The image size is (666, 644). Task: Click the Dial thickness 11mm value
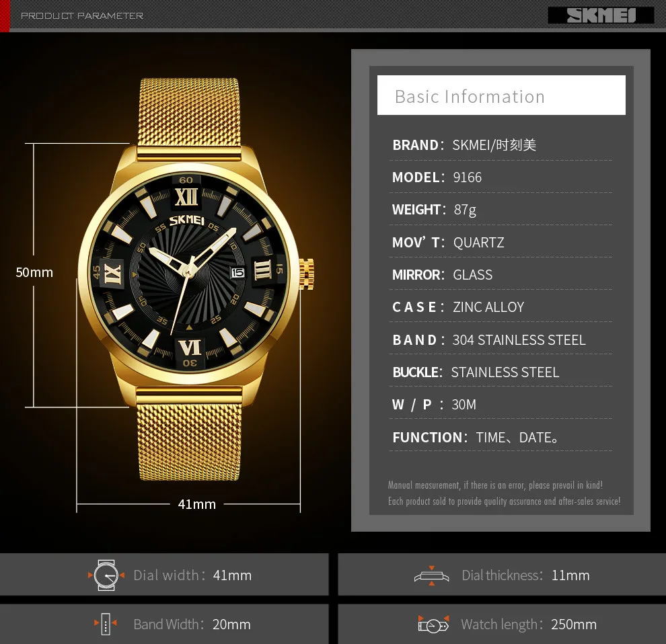pyautogui.click(x=570, y=575)
